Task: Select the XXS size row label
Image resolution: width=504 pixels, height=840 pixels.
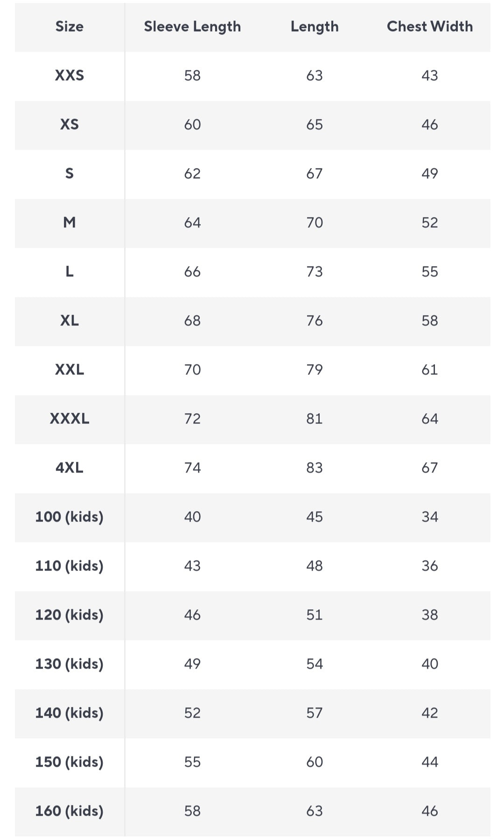Action: point(70,76)
